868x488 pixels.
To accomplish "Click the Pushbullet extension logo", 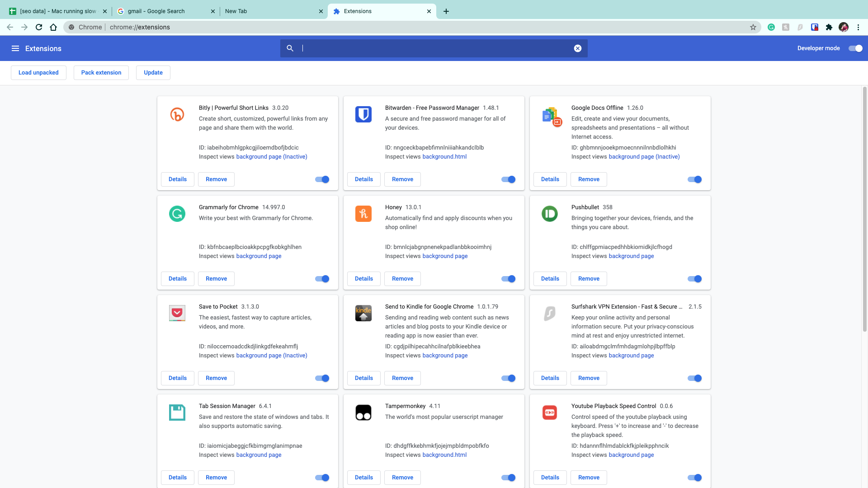I will click(550, 214).
